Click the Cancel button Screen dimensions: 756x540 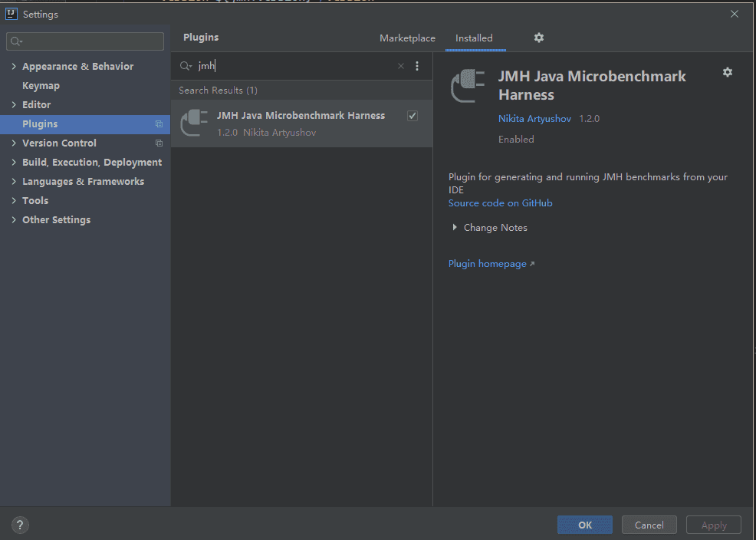pyautogui.click(x=649, y=525)
